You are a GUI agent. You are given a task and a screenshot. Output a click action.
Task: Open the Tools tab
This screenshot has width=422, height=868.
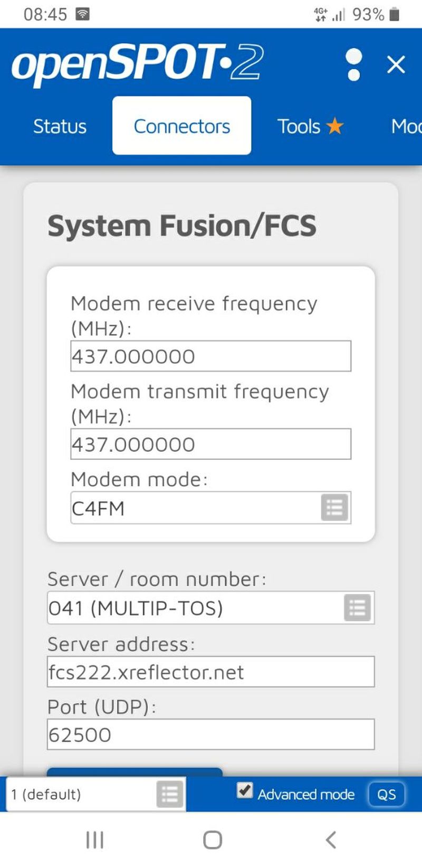[310, 126]
